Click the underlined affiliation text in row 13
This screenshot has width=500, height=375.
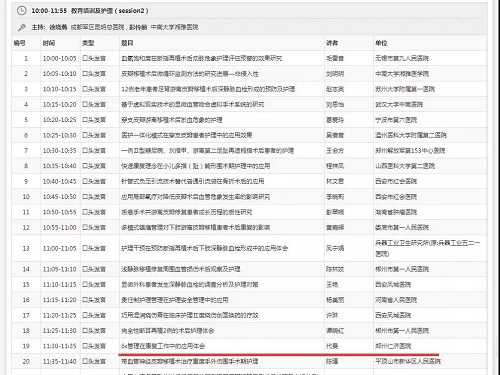click(427, 248)
